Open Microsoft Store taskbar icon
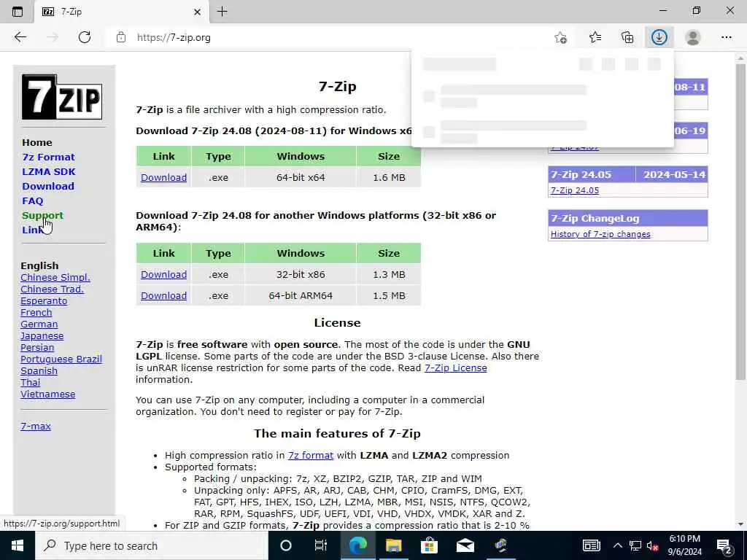Screen dimensions: 747x560 [x=429, y=545]
